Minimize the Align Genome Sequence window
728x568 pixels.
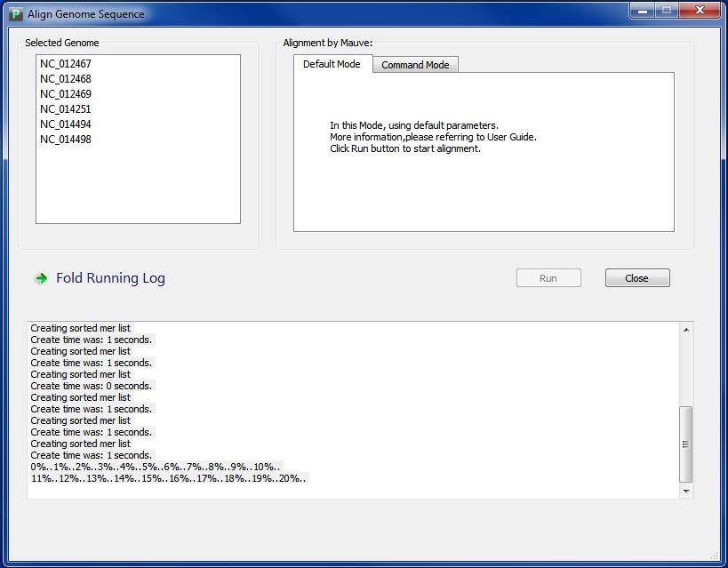643,10
